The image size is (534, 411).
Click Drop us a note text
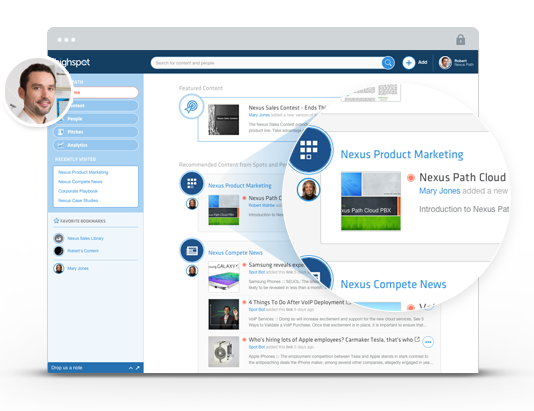[66, 368]
